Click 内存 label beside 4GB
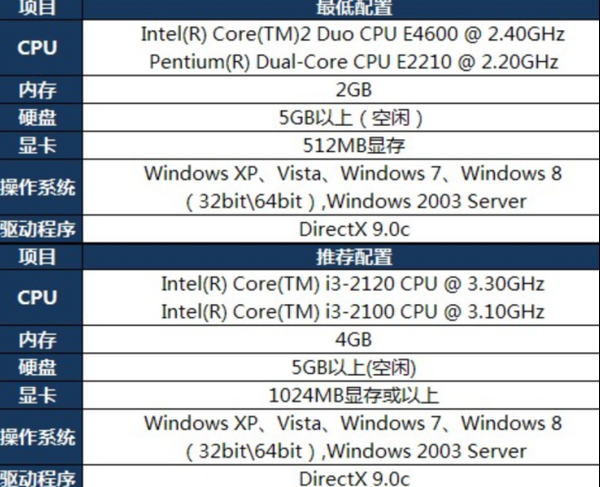 pos(37,339)
